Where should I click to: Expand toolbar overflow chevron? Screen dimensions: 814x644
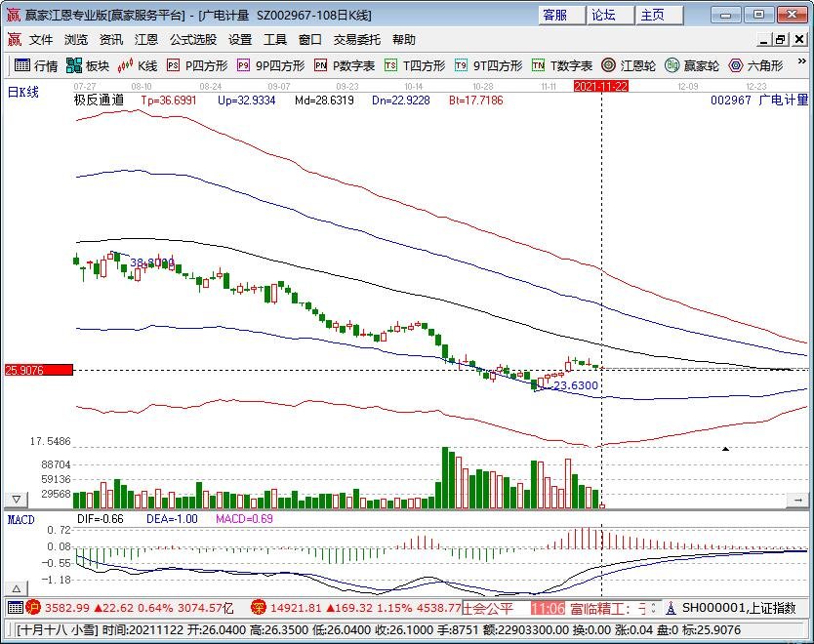pos(801,61)
